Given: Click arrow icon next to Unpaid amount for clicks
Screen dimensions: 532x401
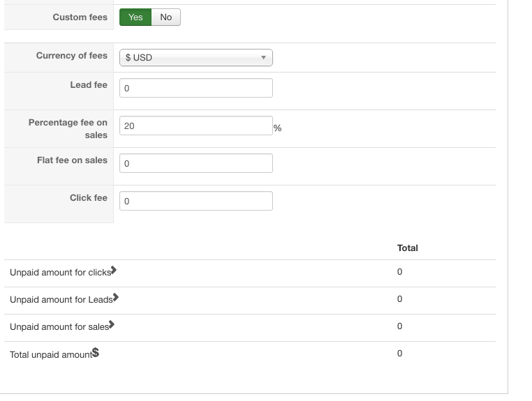Looking at the screenshot, I should tap(114, 271).
